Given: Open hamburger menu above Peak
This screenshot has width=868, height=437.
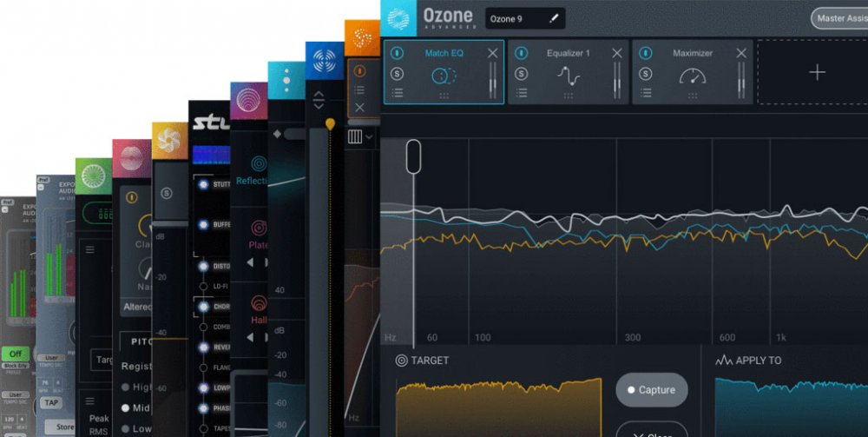Looking at the screenshot, I should pyautogui.click(x=89, y=401).
